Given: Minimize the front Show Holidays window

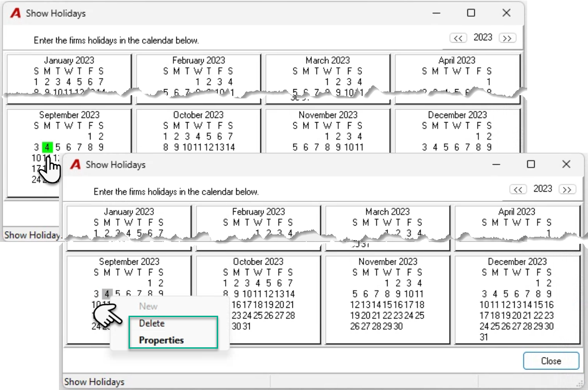Looking at the screenshot, I should click(496, 164).
